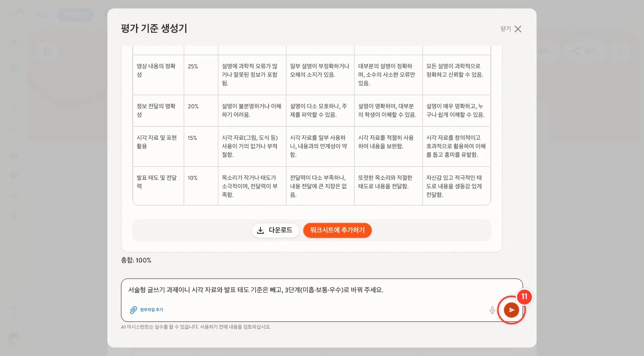Click cell '또렷한 목소리와 적절한 태도로'
Viewport: 644px width, 356px height.
click(x=388, y=186)
